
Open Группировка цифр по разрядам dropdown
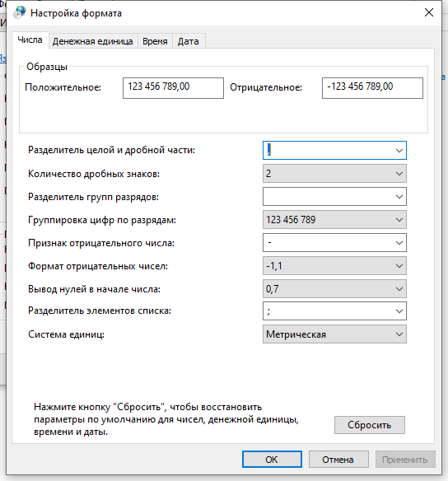pyautogui.click(x=334, y=220)
